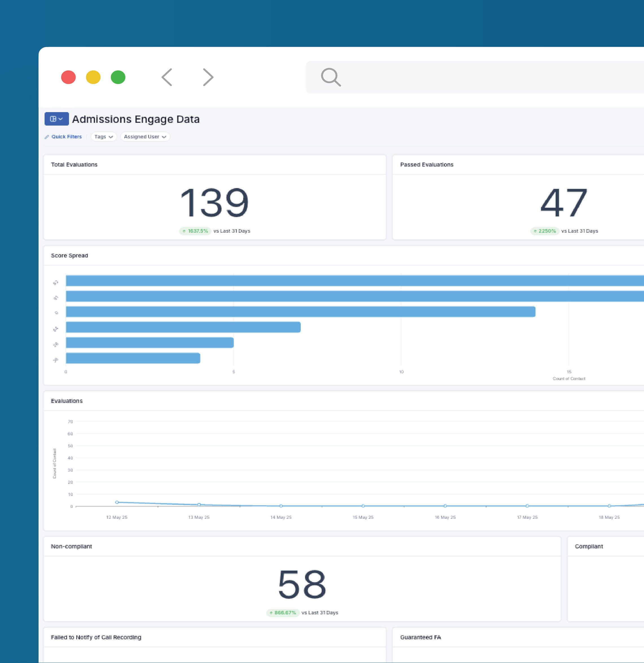Click the browser back arrow
Viewport: 644px width, 663px height.
pos(167,77)
